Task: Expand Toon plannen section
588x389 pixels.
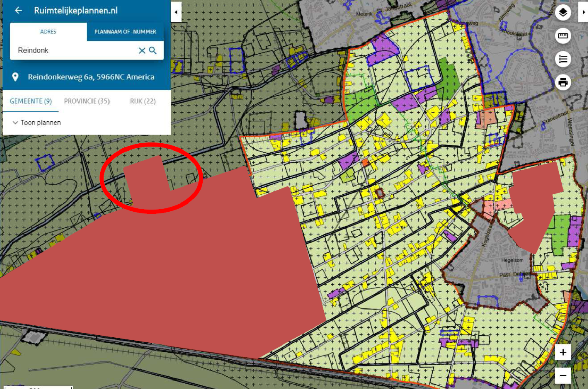Action: [x=37, y=123]
